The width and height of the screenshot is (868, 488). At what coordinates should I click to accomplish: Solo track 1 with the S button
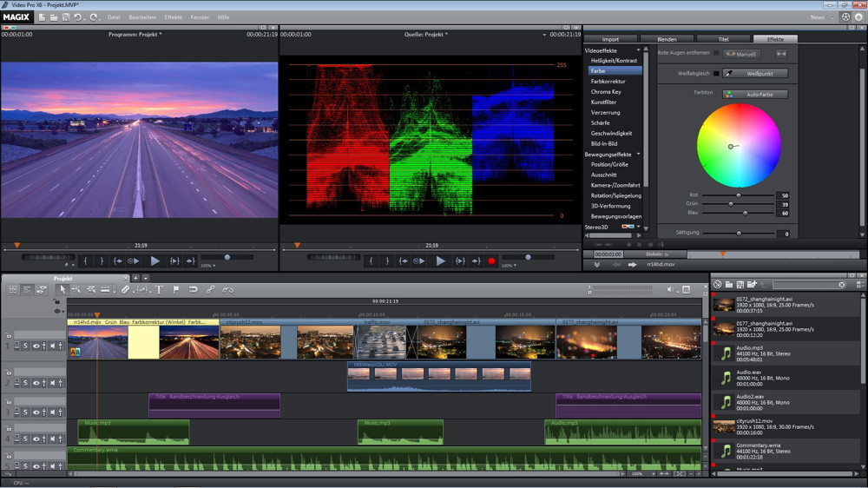click(25, 346)
